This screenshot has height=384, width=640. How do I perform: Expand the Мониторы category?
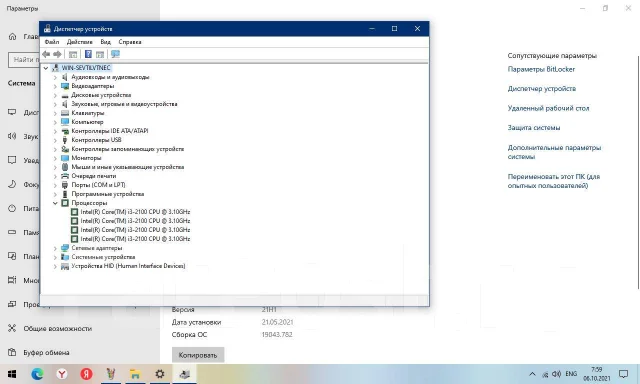pos(55,158)
